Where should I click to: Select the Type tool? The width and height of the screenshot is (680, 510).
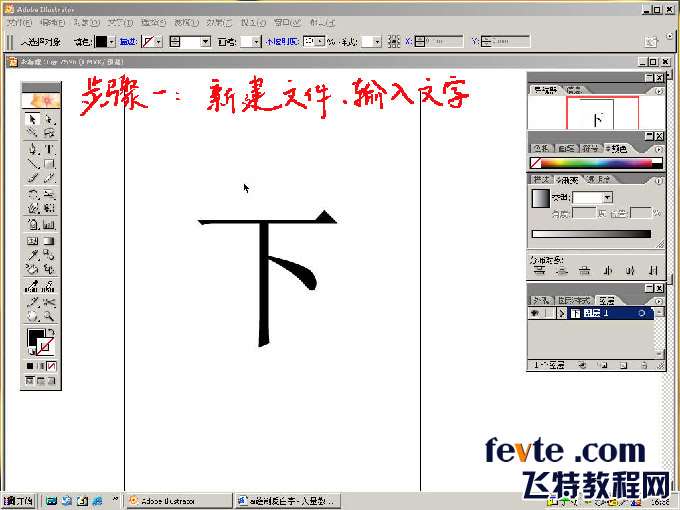[x=49, y=148]
